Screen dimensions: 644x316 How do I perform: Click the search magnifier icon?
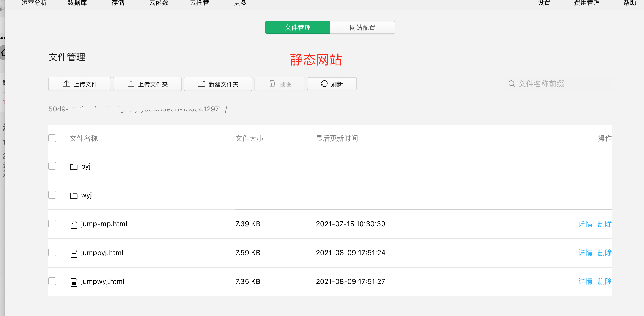[512, 84]
